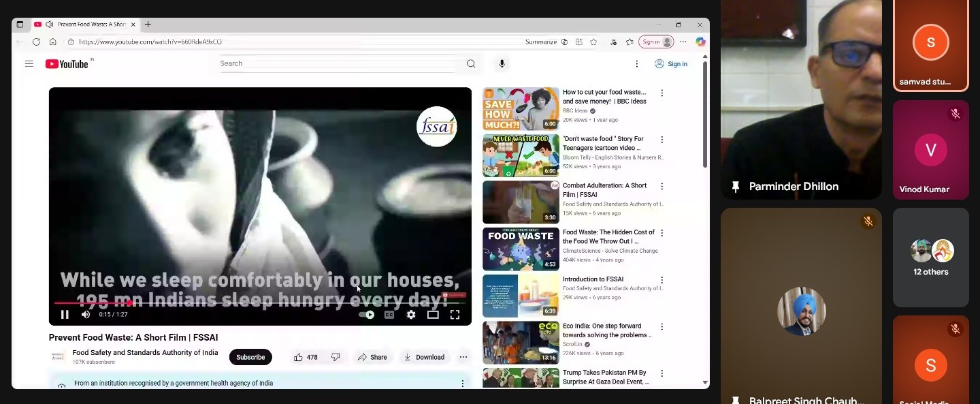
Task: Open the YouTube hamburger guide menu
Action: 29,63
